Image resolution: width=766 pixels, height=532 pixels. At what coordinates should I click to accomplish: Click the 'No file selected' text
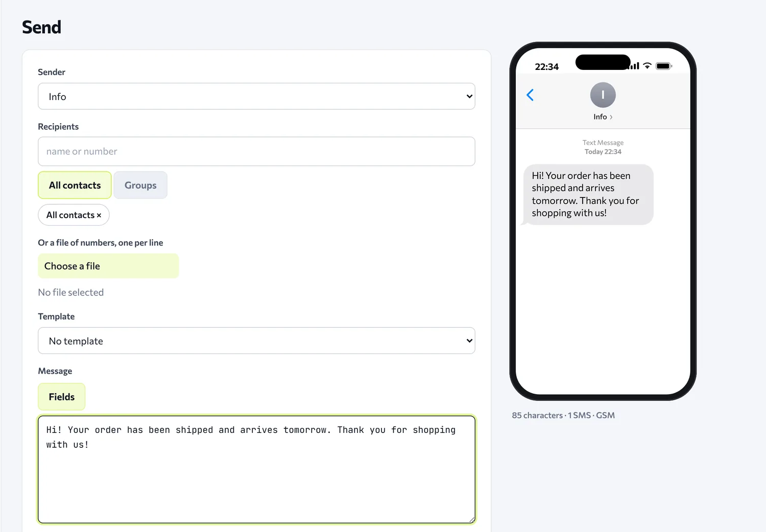tap(71, 293)
